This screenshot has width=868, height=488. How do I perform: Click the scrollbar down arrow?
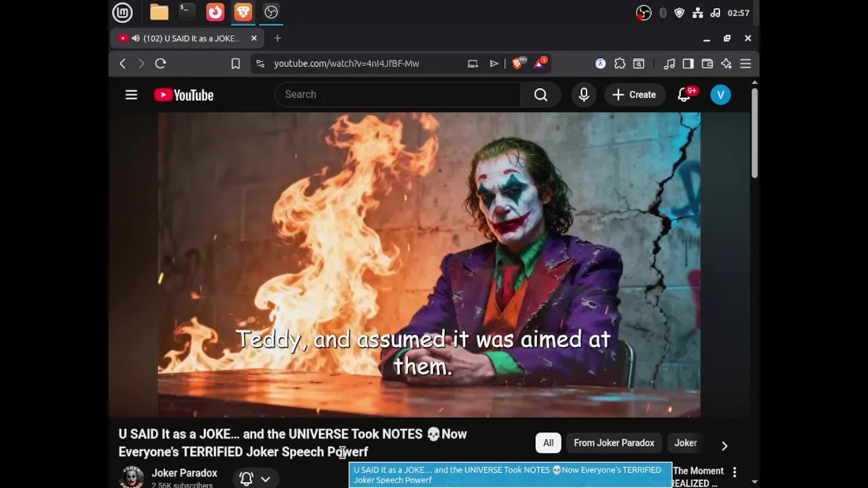754,482
